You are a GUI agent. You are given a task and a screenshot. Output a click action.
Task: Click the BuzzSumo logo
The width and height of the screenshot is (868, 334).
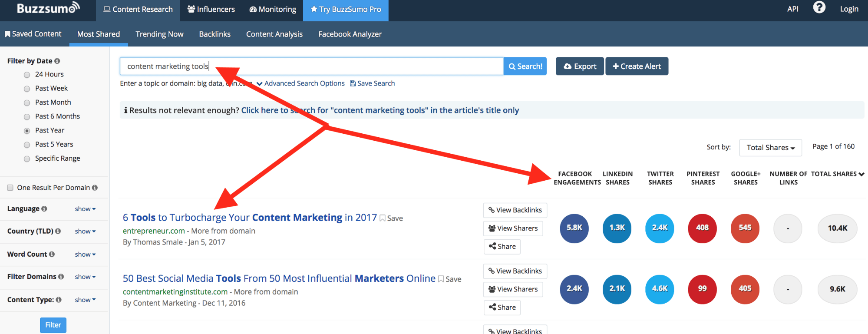(48, 8)
